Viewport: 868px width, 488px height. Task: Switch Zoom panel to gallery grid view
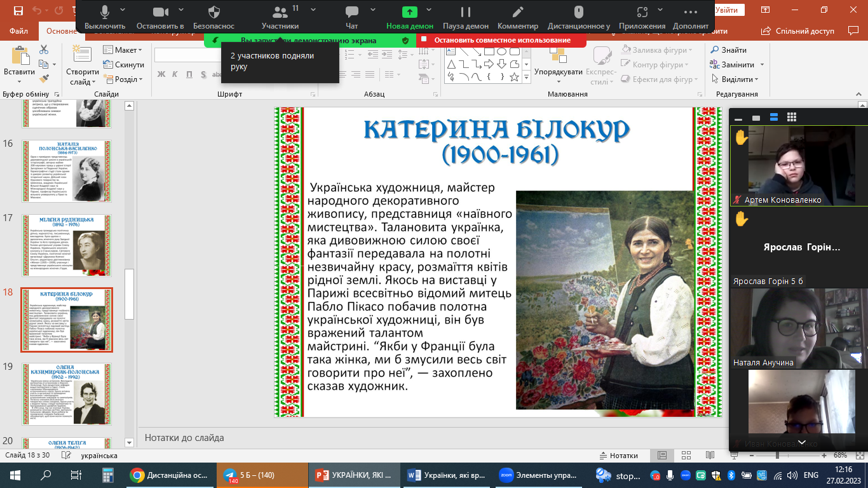coord(792,118)
